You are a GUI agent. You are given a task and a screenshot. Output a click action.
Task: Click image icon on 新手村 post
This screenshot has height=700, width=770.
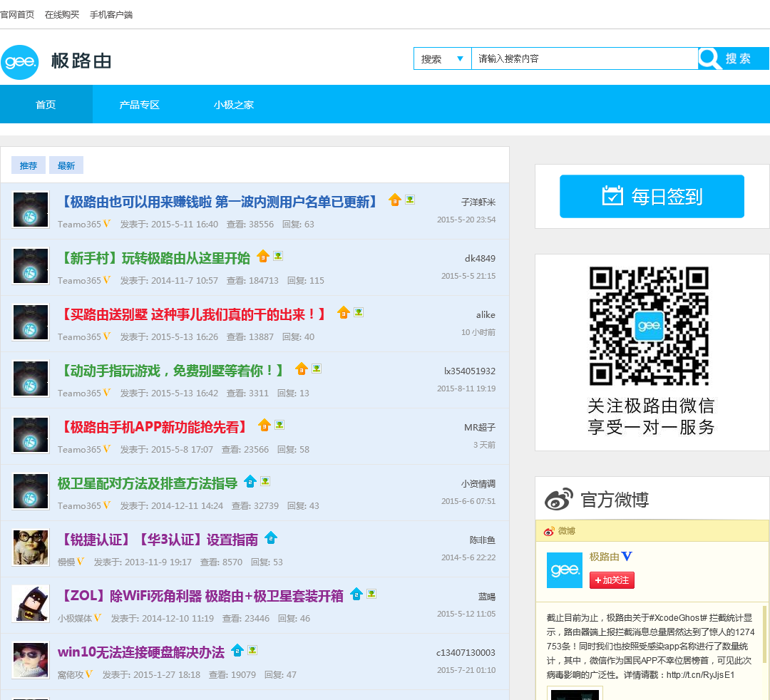(279, 256)
